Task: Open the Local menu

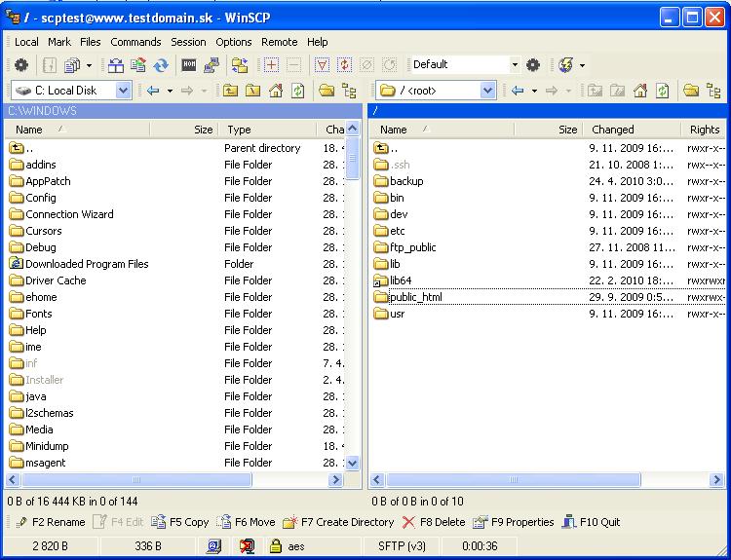Action: tap(26, 42)
